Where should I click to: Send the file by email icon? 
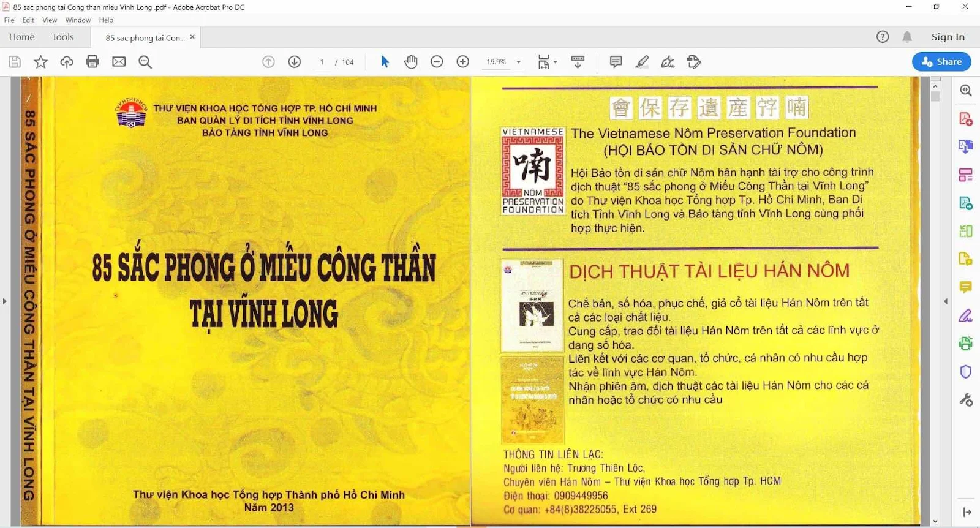pos(119,62)
